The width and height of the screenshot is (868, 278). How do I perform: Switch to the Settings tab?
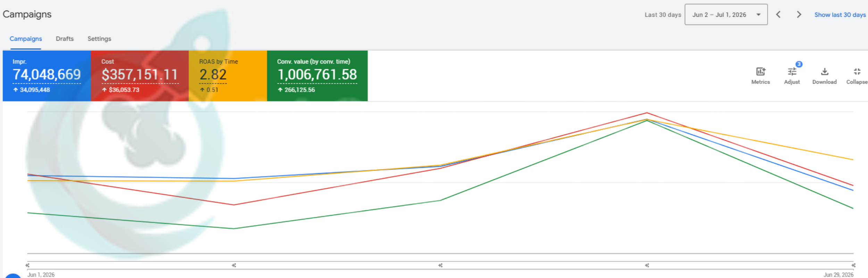coord(99,39)
